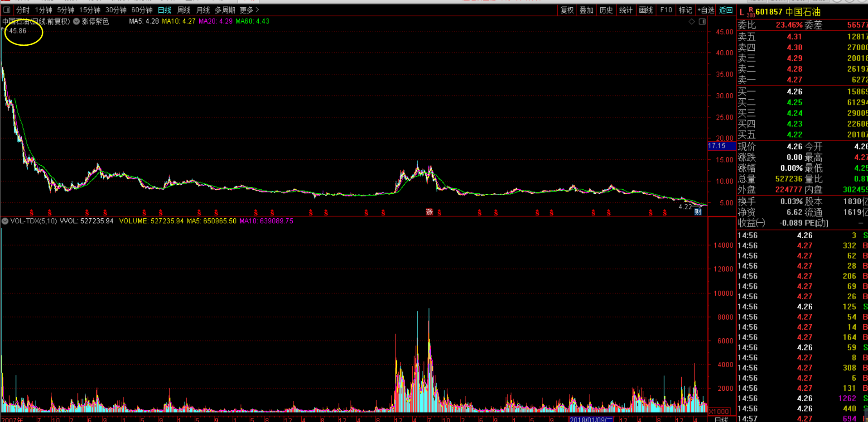Click the left panel toggle icon beside 分时
Image resolution: width=868 pixels, height=422 pixels.
coord(7,10)
